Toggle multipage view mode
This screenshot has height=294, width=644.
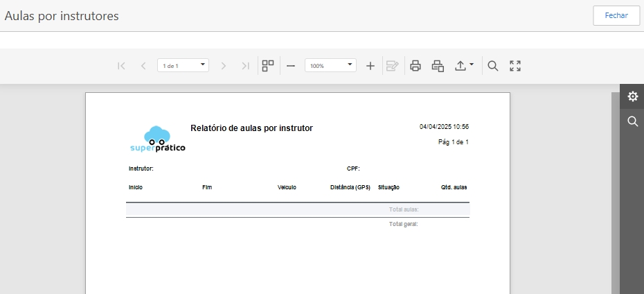point(267,66)
